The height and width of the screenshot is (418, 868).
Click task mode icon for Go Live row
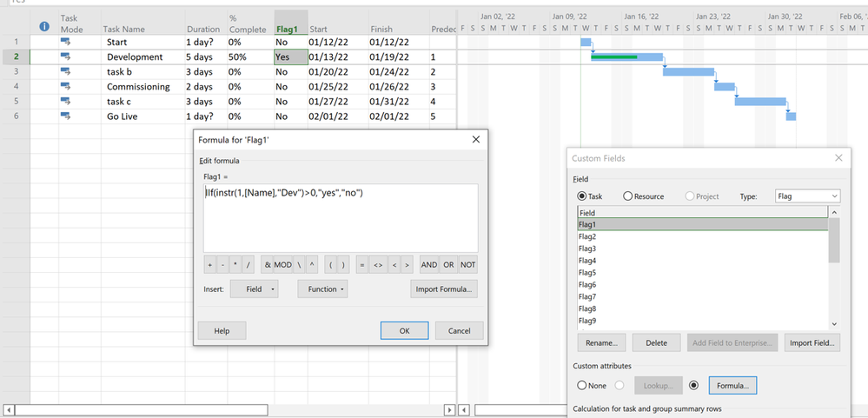pos(65,116)
